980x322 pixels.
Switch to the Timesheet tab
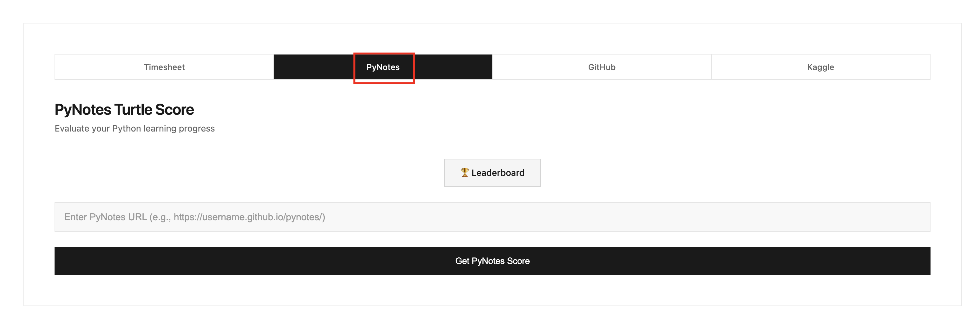[164, 67]
